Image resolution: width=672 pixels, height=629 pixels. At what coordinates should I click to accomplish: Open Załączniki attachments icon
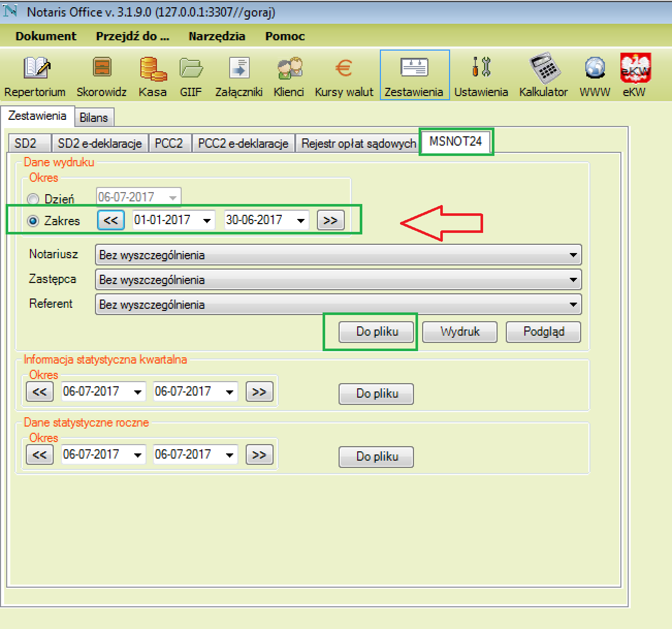(239, 69)
